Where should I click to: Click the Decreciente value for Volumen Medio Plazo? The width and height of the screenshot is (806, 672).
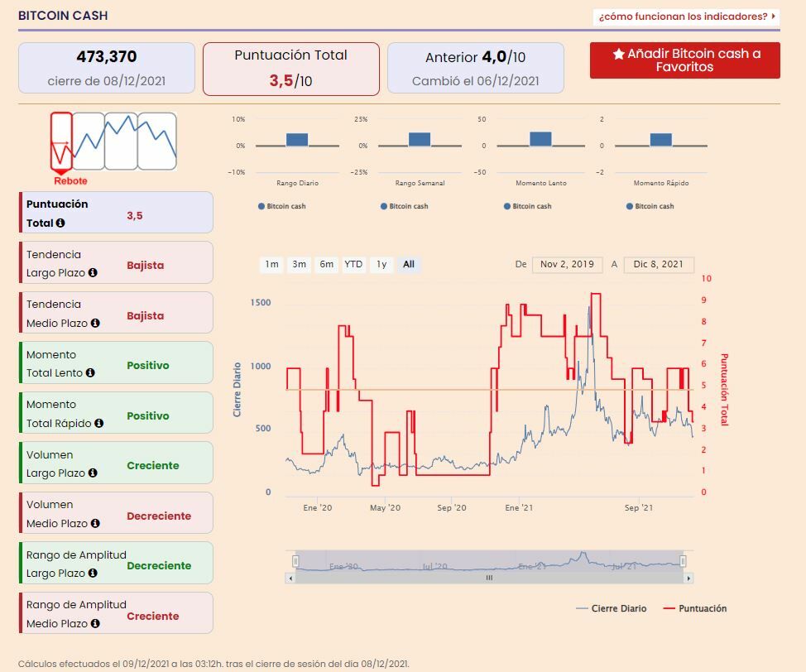159,516
